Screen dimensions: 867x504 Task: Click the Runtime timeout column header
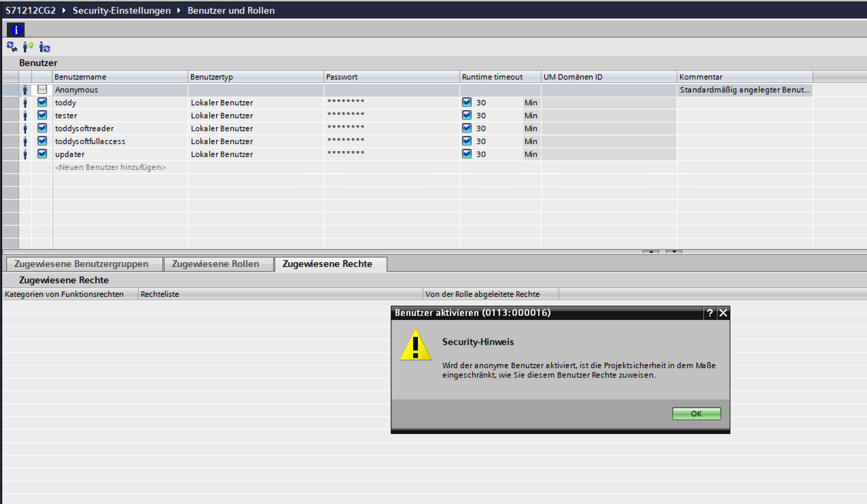pos(500,77)
